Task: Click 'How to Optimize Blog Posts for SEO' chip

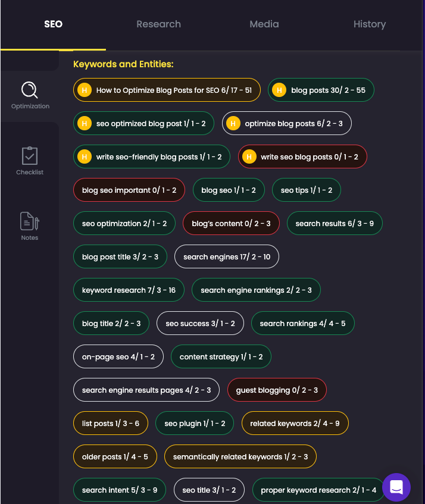Action: (167, 90)
